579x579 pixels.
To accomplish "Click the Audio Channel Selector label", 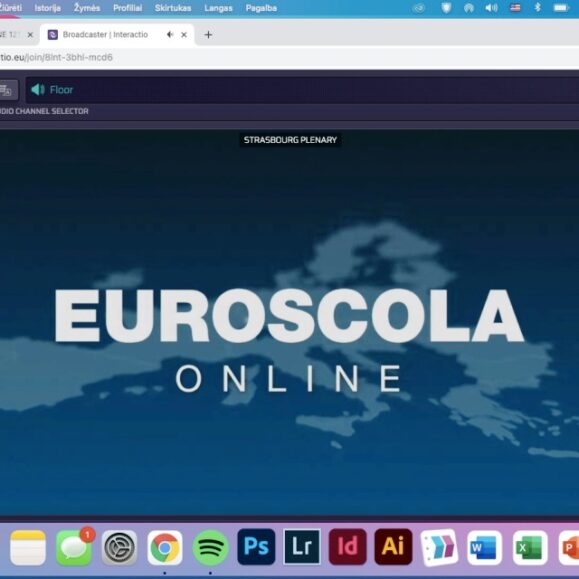I will (x=44, y=111).
